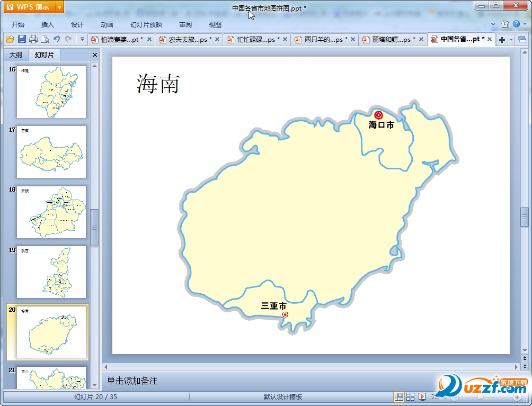The height and width of the screenshot is (406, 532).
Task: Click the red 海口市 capital marker
Action: pyautogui.click(x=379, y=115)
